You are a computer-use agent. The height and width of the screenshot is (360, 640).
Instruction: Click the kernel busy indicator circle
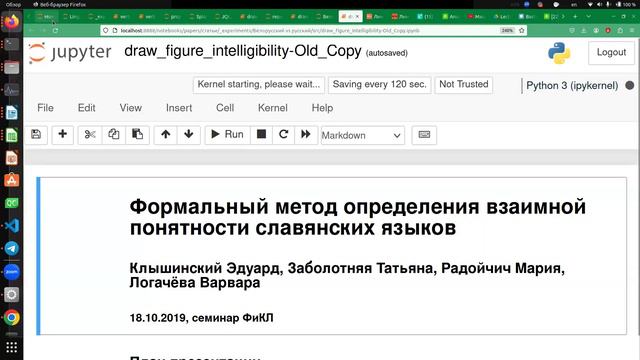point(630,86)
